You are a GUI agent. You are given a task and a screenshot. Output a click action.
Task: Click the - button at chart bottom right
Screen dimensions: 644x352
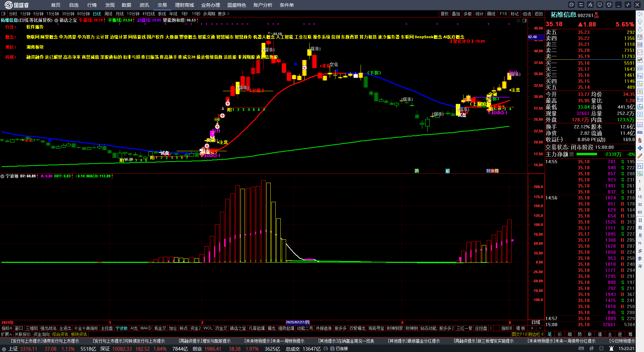540,328
